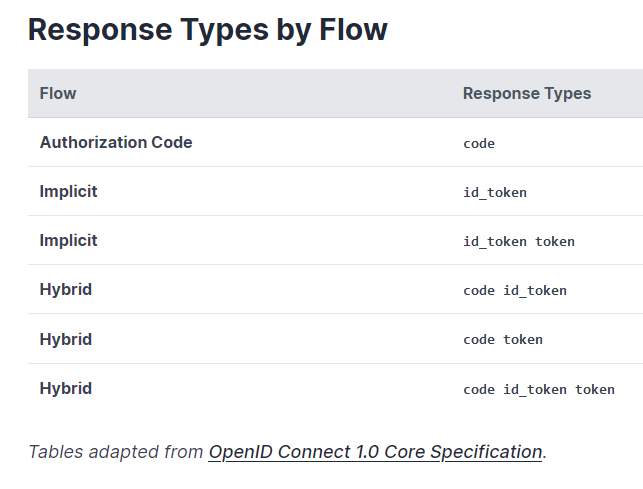The width and height of the screenshot is (643, 489).
Task: Click the standalone "id_token" response type value
Action: 495,192
